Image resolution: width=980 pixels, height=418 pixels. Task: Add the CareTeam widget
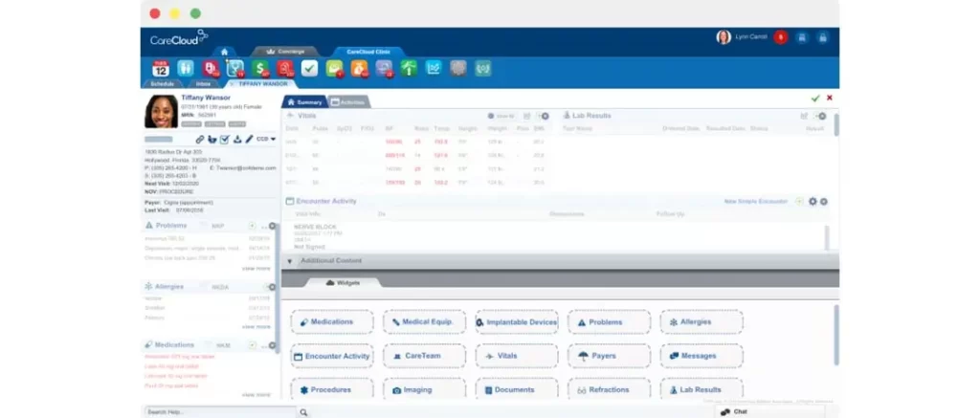[424, 356]
